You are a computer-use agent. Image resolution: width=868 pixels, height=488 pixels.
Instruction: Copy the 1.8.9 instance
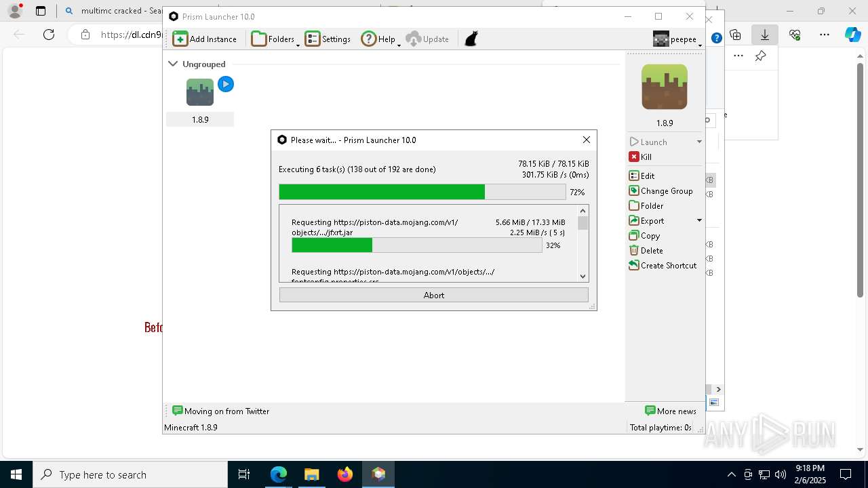pyautogui.click(x=645, y=235)
